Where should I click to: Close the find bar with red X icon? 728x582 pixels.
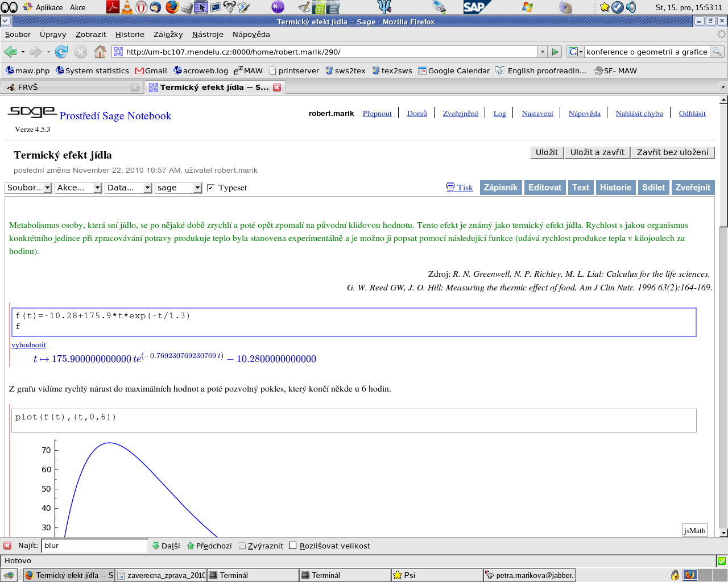(7, 546)
